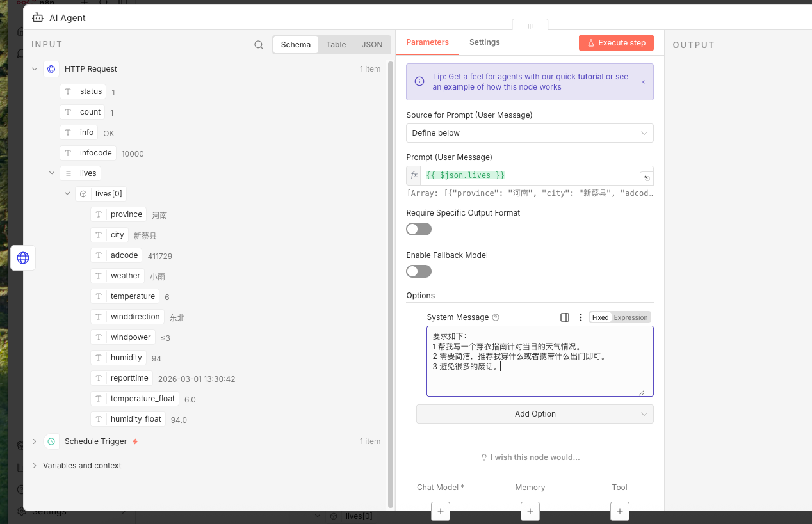Open the expression editor icon on the prompt field
812x524 pixels.
(x=647, y=179)
